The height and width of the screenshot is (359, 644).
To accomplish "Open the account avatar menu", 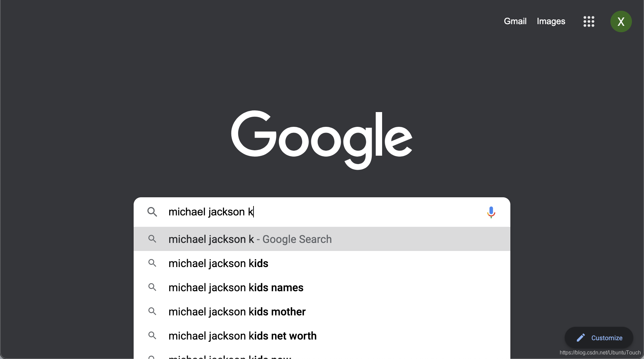I will click(621, 21).
